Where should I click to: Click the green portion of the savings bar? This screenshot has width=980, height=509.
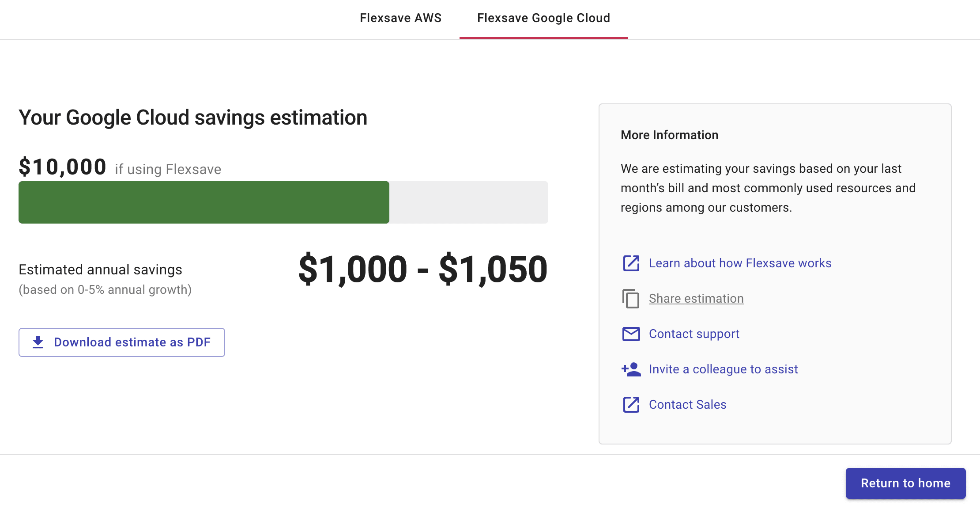pyautogui.click(x=204, y=202)
